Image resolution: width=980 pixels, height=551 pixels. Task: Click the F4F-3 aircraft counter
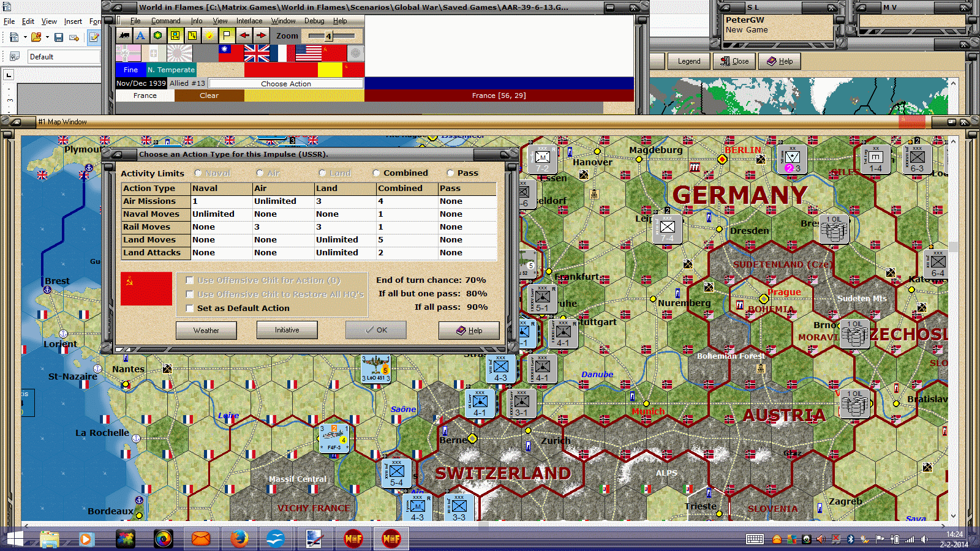tap(334, 438)
